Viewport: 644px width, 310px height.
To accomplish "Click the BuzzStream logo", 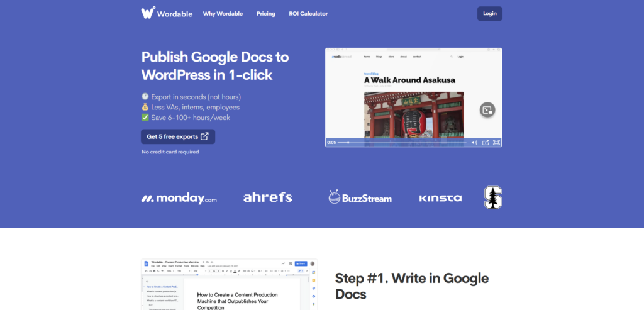I will pyautogui.click(x=360, y=197).
